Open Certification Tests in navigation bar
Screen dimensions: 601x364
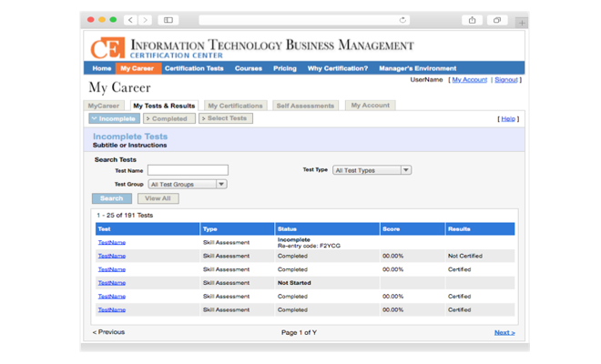pos(194,68)
